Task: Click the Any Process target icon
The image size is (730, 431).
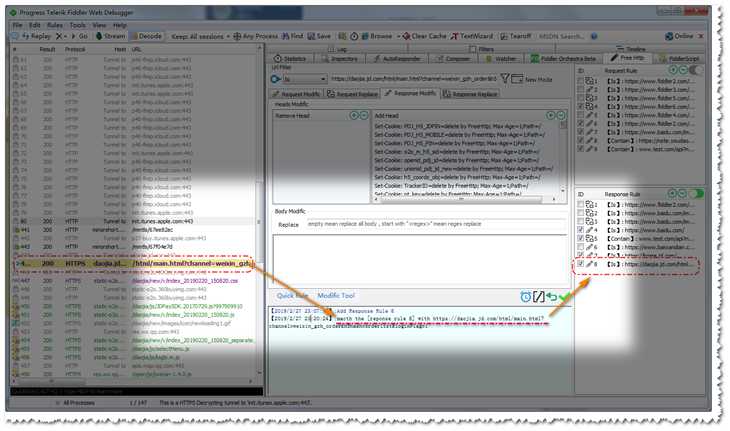Action: tap(237, 36)
